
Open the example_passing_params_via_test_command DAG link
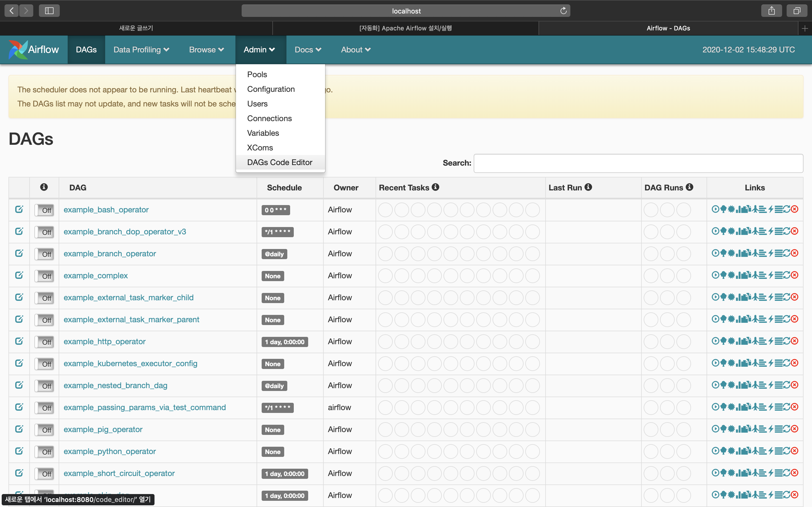click(145, 407)
